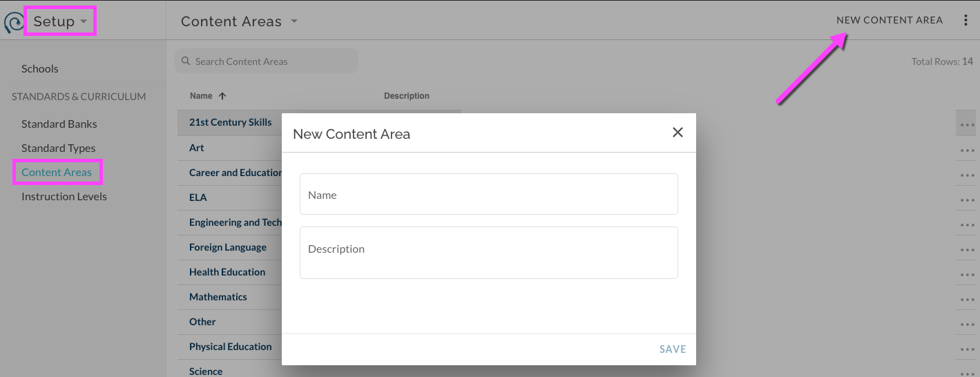Open more options for Health Education row

coord(967,275)
